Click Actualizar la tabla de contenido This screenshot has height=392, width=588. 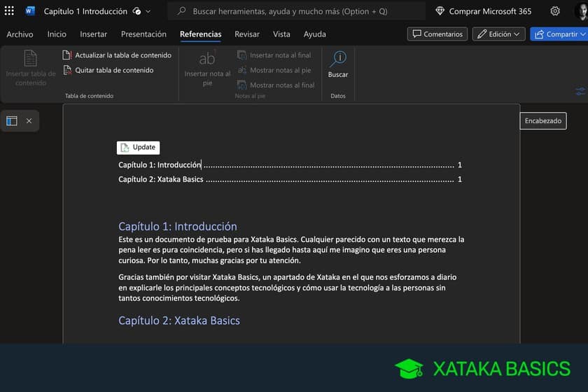(117, 55)
